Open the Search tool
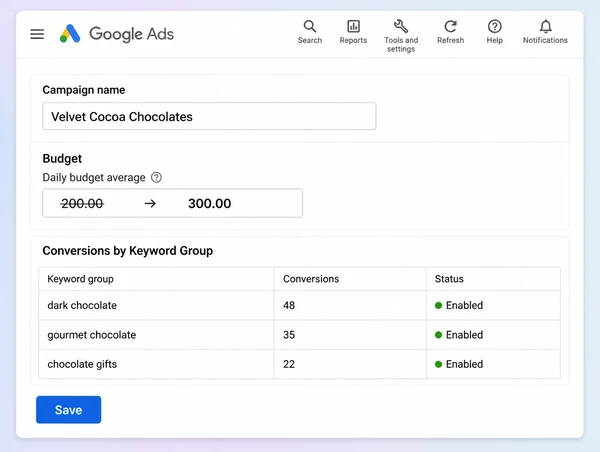Screen dimensions: 600x452 click(x=310, y=32)
